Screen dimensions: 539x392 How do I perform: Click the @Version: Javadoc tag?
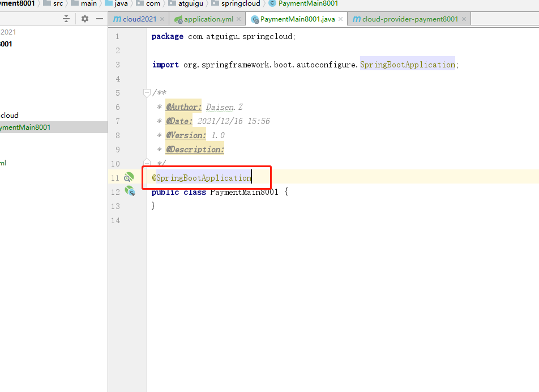point(186,135)
